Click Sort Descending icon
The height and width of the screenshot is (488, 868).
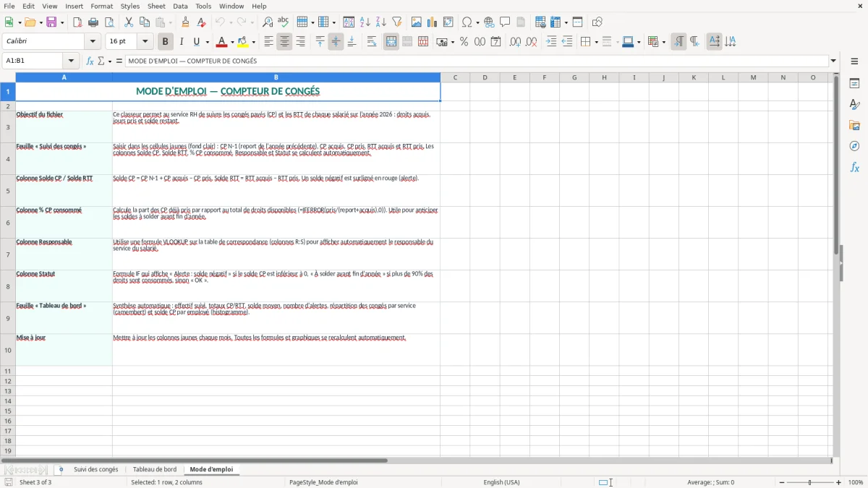tap(380, 22)
